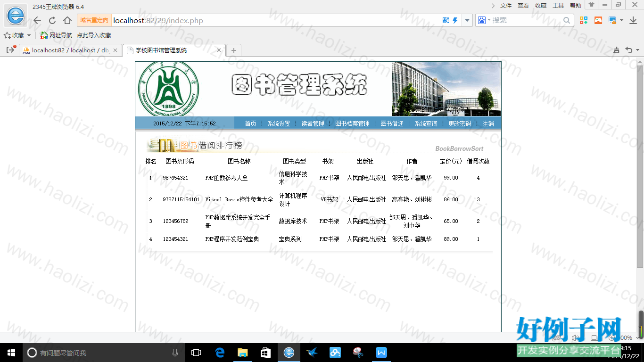Viewport: 644px width, 362px height.
Task: Click the university logo in the page header
Action: [168, 89]
